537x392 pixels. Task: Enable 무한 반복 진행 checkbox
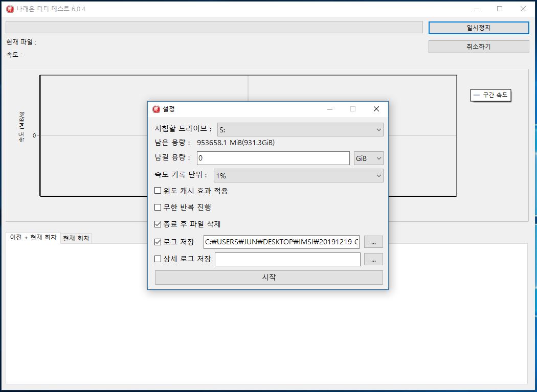click(158, 207)
